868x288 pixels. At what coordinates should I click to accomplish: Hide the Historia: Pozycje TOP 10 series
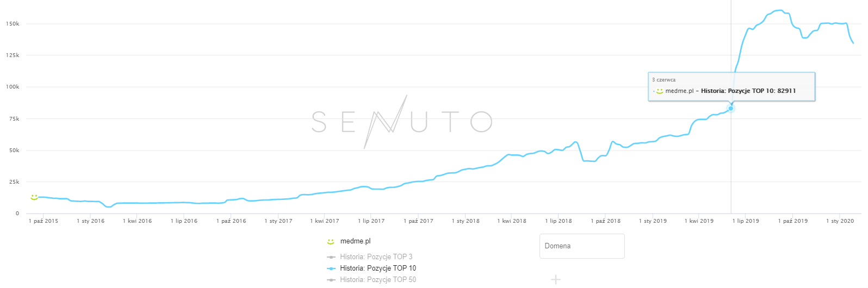(x=377, y=268)
